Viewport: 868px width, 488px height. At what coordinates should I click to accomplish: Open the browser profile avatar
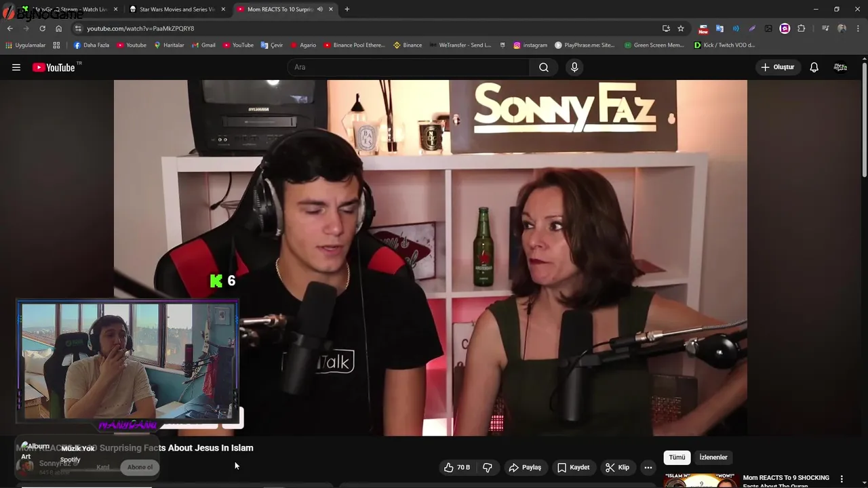(842, 28)
